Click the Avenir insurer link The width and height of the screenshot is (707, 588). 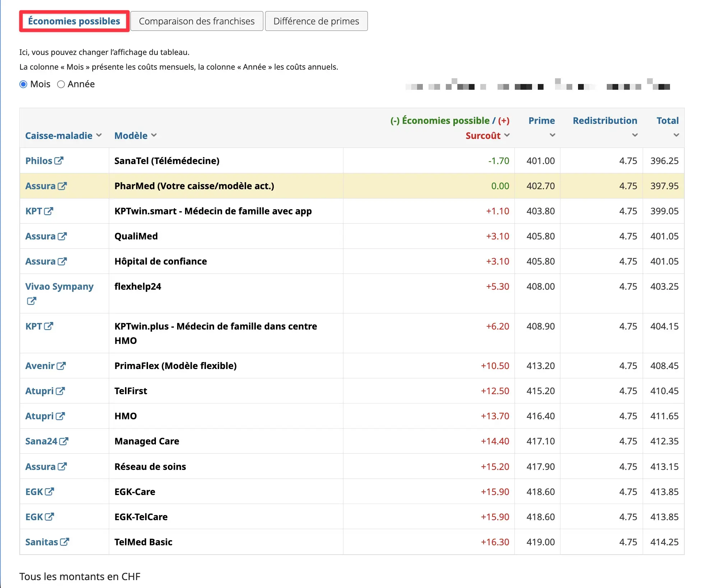pyautogui.click(x=40, y=365)
